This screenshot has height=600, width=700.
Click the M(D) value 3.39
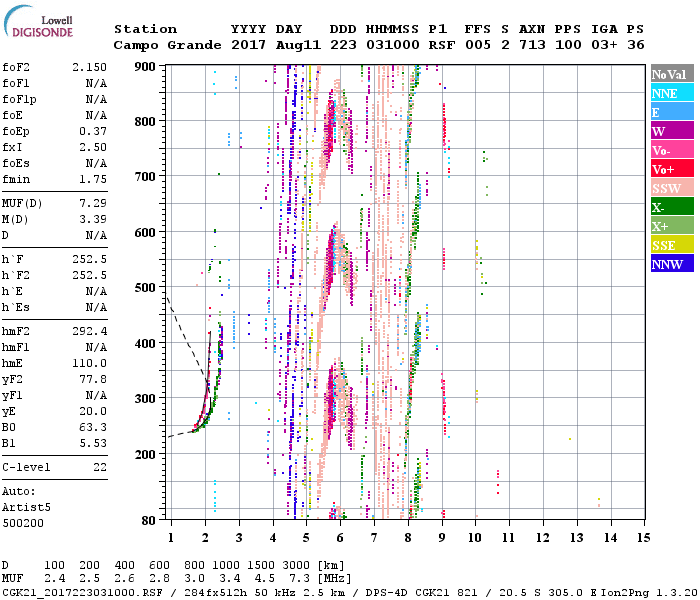(x=93, y=219)
